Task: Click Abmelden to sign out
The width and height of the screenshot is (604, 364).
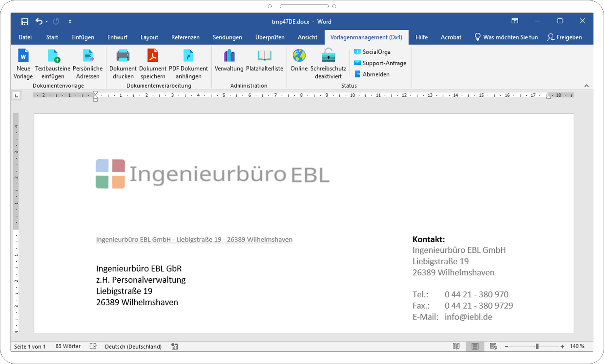Action: (x=376, y=74)
